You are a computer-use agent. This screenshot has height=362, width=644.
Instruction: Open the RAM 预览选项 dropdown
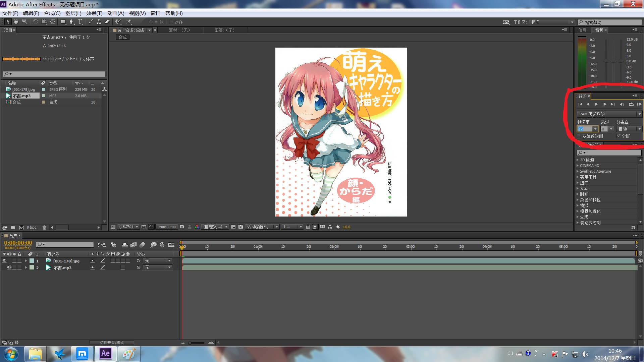(609, 114)
